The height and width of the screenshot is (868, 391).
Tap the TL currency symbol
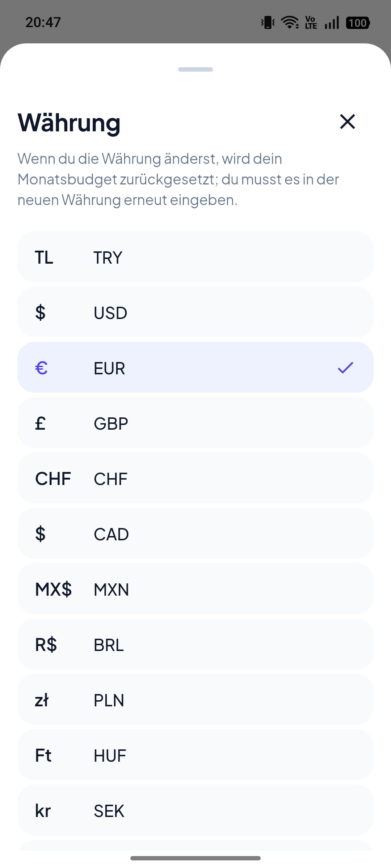coord(44,258)
